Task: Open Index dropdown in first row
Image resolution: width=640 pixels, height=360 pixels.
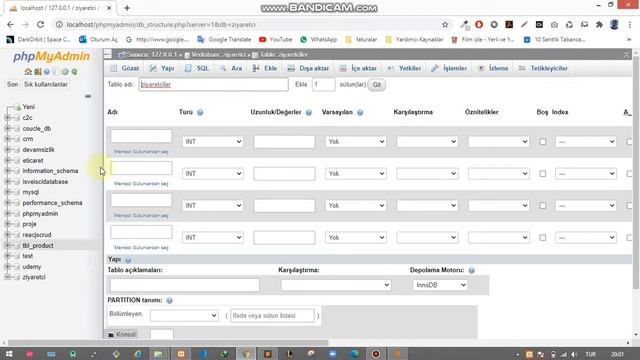Action: click(586, 142)
